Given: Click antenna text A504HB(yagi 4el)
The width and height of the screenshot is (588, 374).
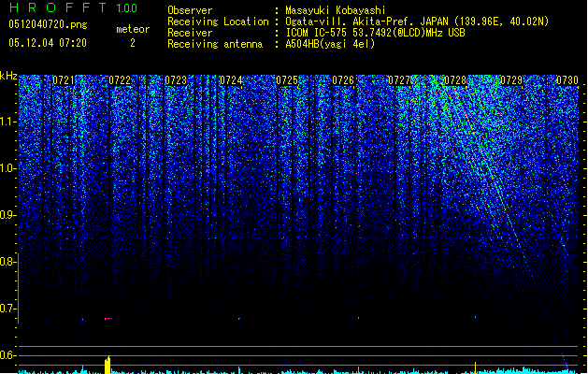Looking at the screenshot, I should (330, 44).
